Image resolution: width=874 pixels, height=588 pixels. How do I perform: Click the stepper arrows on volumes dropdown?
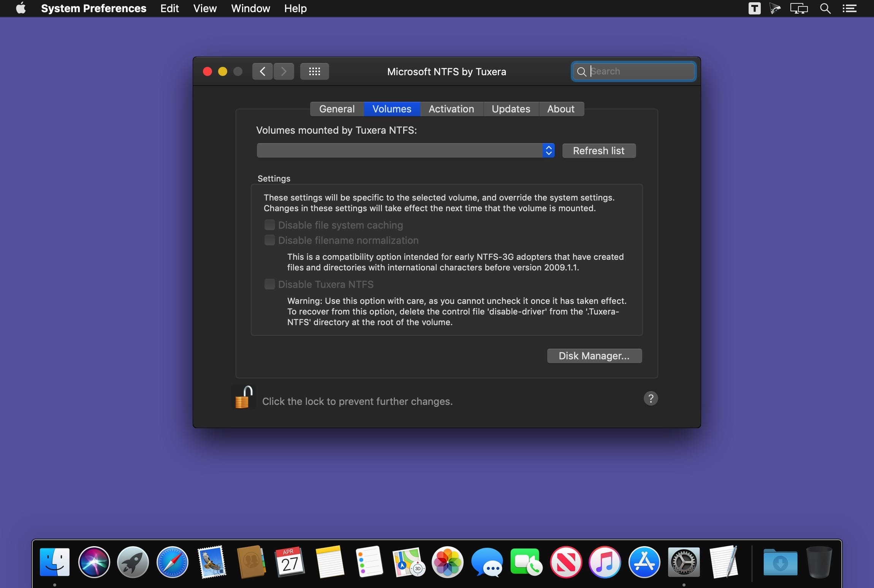548,150
